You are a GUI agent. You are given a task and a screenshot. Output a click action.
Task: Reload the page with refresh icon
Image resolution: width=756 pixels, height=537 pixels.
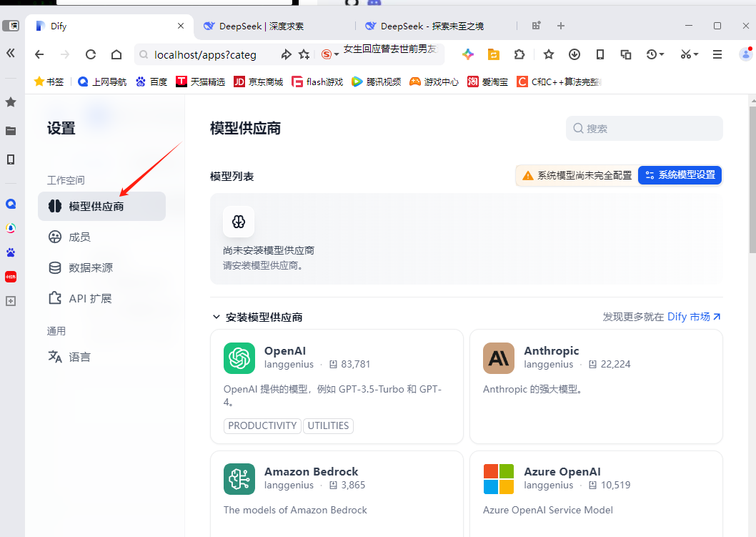click(91, 54)
